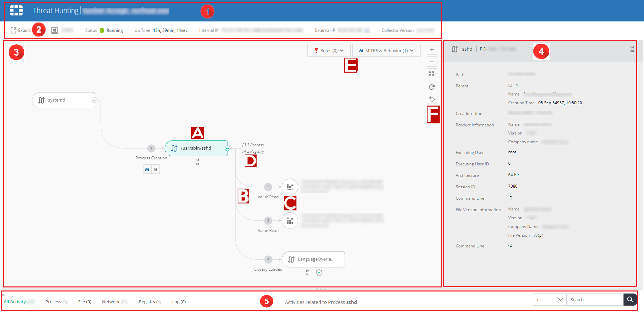Click the 'Process Creation' event label
644x312 pixels.
(x=151, y=158)
